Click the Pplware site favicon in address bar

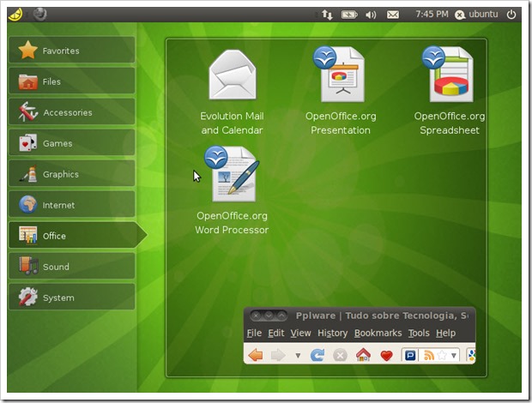point(410,355)
